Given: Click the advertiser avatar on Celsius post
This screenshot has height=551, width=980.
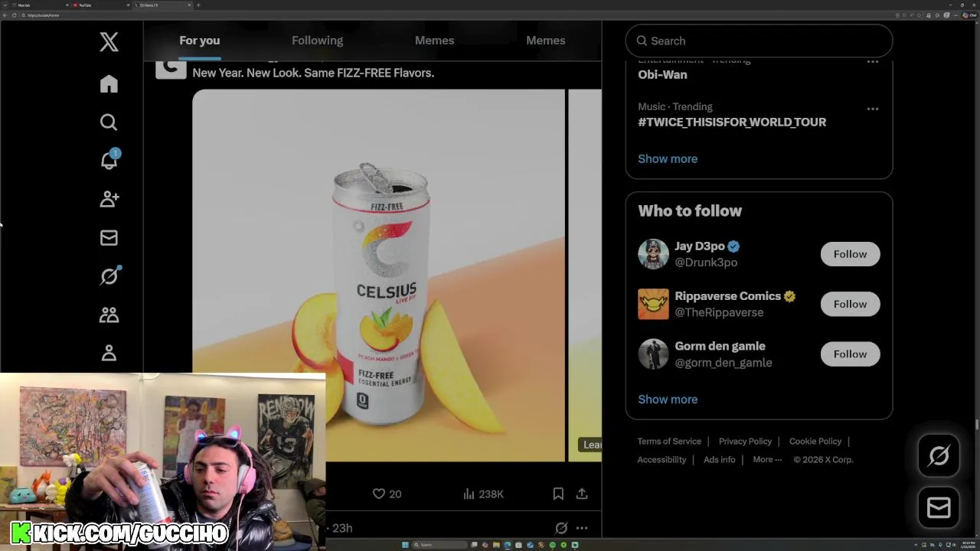Looking at the screenshot, I should (x=171, y=70).
